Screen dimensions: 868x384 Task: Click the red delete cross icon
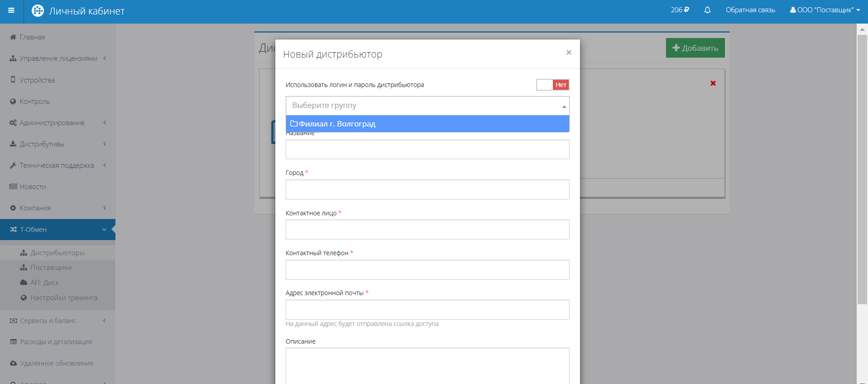713,83
